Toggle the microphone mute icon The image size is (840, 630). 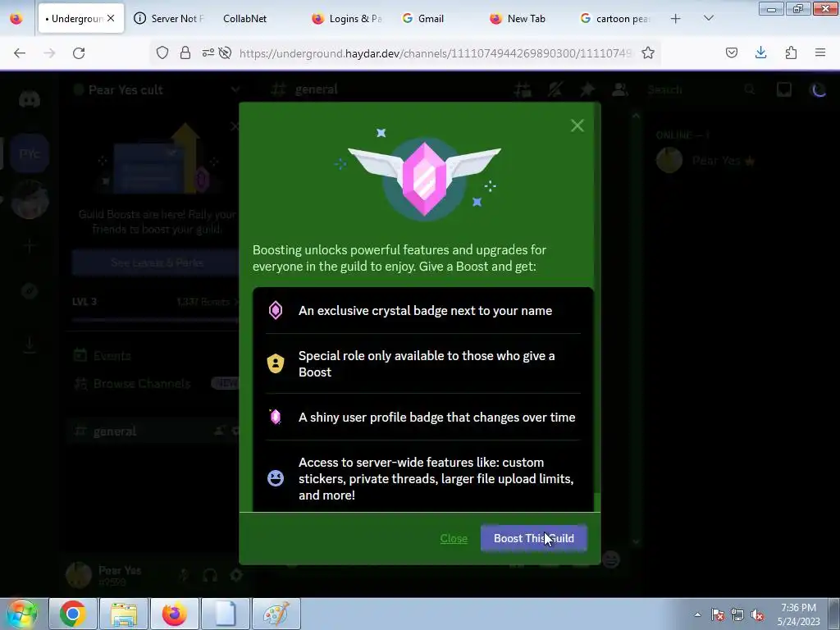[x=184, y=575]
